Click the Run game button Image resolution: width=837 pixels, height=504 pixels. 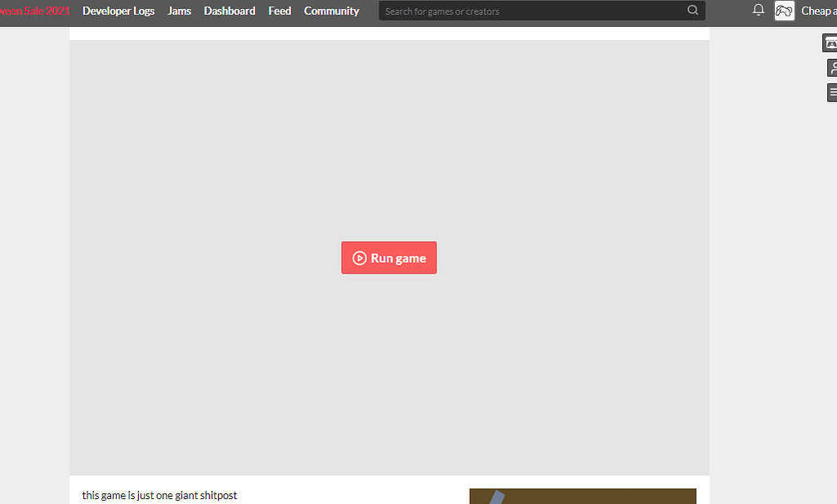tap(389, 257)
